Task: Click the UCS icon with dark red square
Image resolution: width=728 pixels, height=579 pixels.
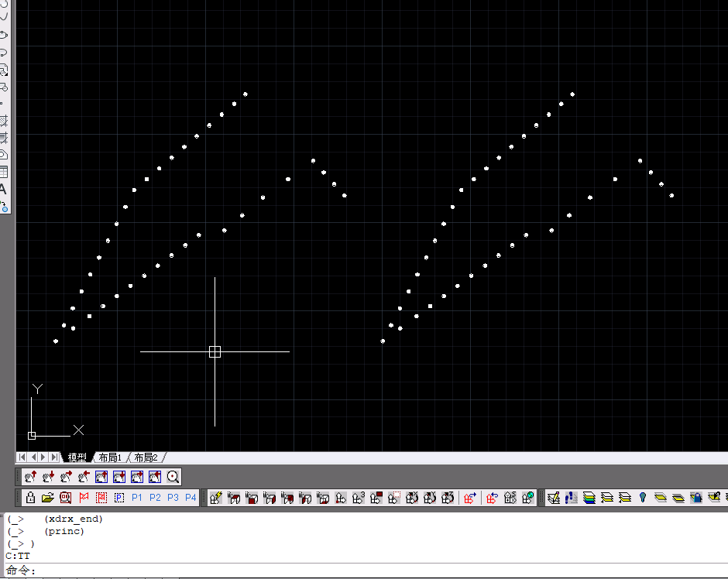Action: (376, 498)
